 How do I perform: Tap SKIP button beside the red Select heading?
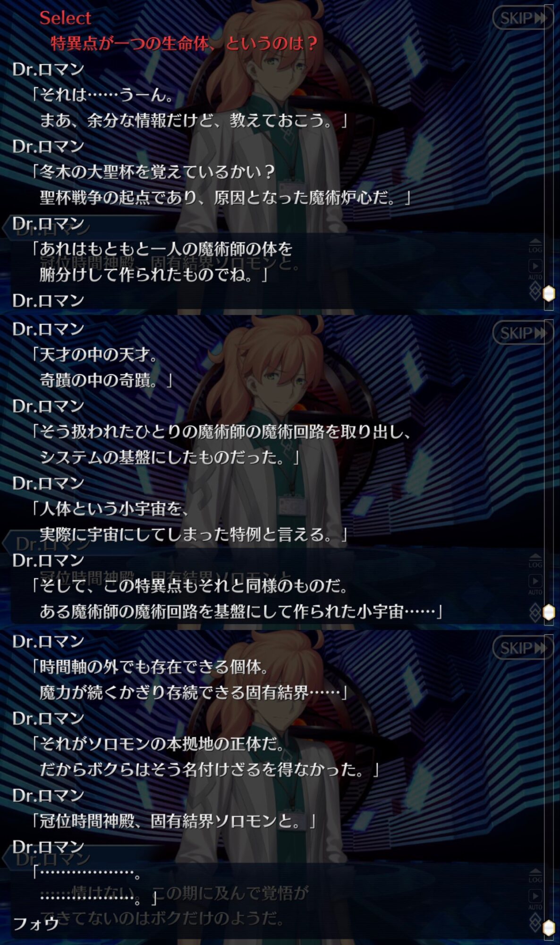pyautogui.click(x=523, y=18)
